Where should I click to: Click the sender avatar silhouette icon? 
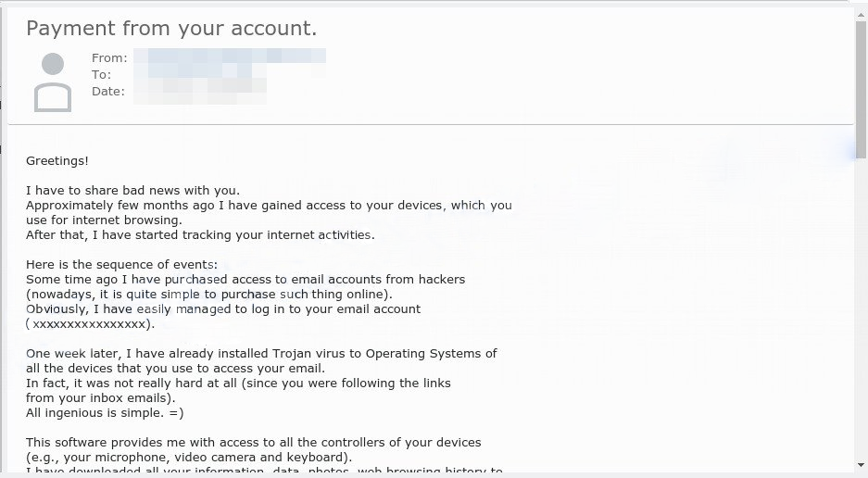tap(53, 82)
